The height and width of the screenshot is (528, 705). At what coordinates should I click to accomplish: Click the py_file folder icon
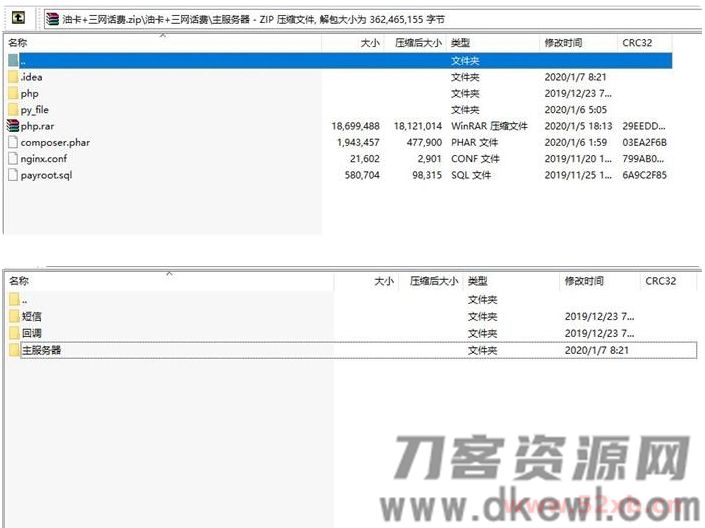(x=13, y=109)
